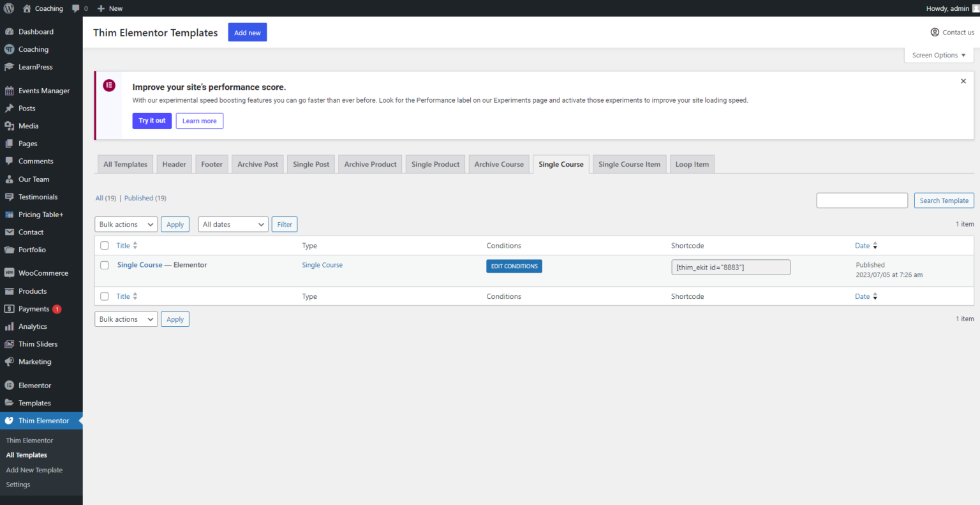Image resolution: width=980 pixels, height=505 pixels.
Task: Click the Our Team person icon
Action: pos(9,179)
